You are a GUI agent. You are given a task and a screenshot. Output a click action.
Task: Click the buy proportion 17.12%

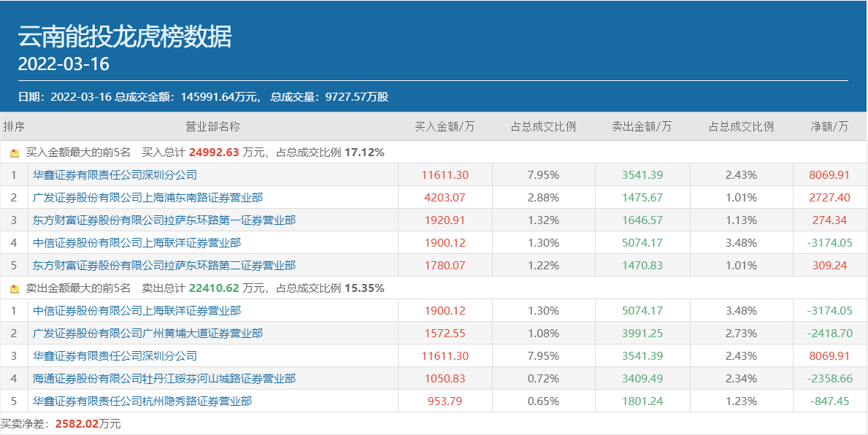pos(364,153)
